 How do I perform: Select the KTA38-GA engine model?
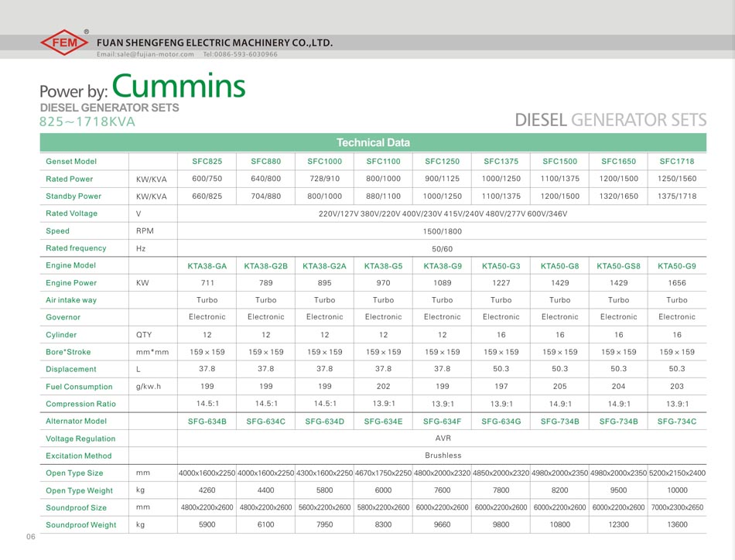(207, 266)
